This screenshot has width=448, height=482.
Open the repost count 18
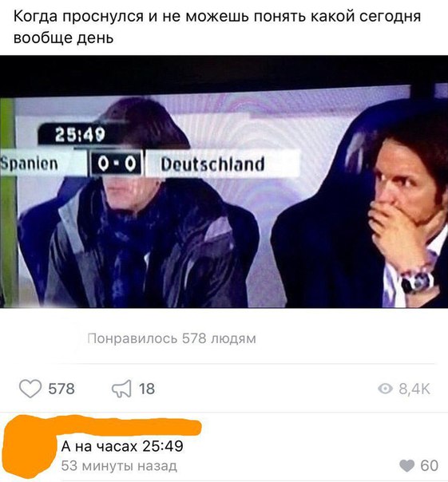point(147,389)
